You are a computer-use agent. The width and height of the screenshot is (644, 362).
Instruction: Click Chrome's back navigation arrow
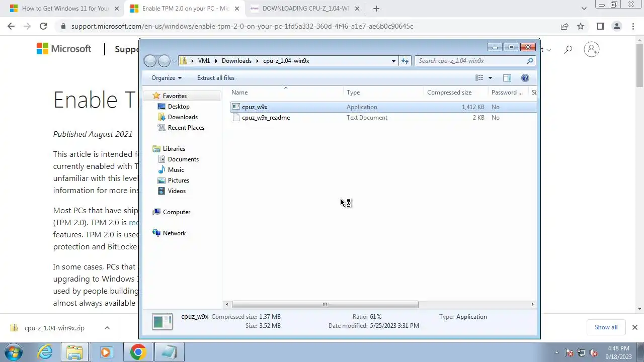[x=11, y=26]
